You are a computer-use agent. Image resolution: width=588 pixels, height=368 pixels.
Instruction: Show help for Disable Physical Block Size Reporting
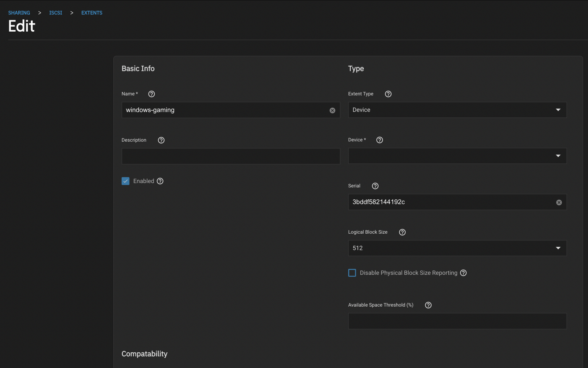pyautogui.click(x=463, y=273)
